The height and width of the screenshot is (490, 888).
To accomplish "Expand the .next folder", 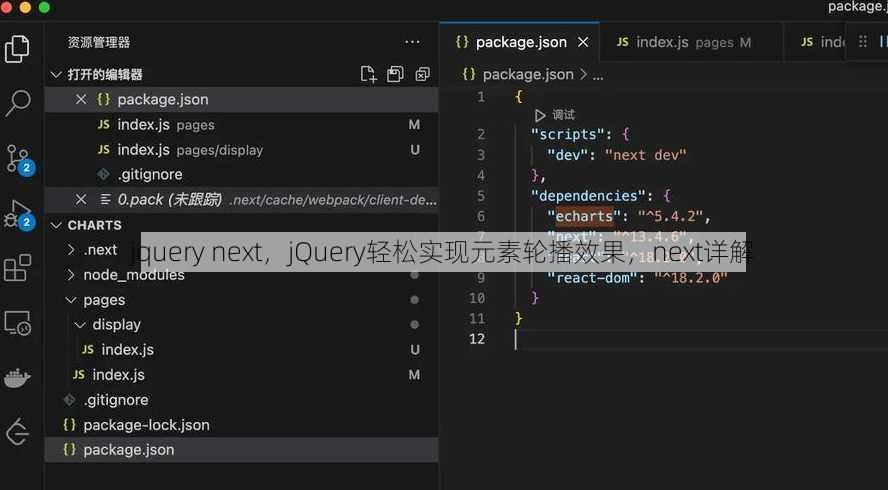I will [71, 250].
